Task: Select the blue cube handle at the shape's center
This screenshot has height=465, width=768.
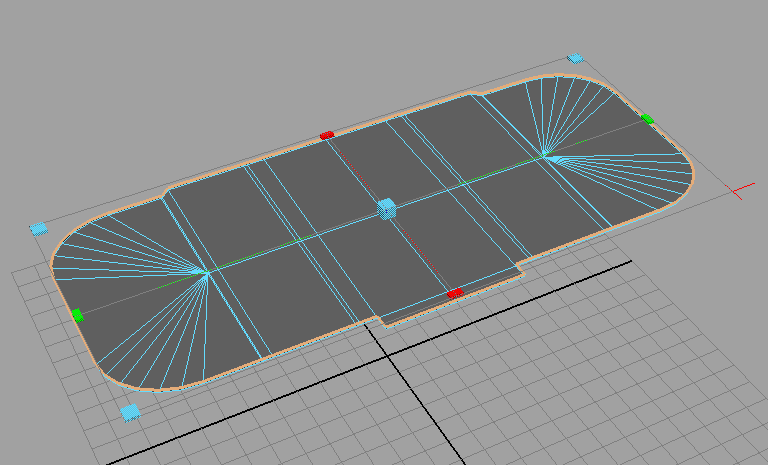Action: point(386,209)
